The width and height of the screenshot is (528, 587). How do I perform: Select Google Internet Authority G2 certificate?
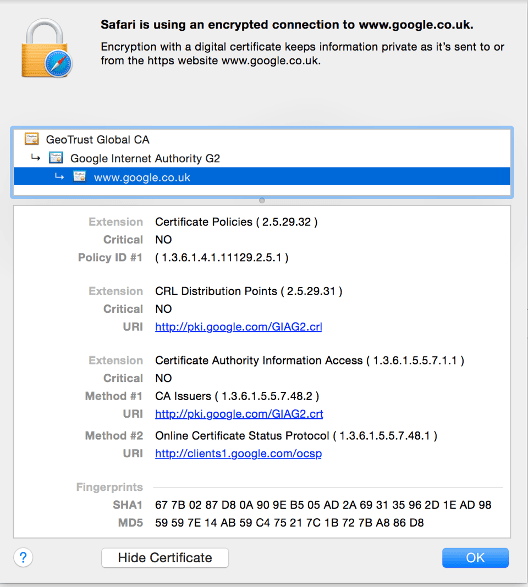click(262, 158)
